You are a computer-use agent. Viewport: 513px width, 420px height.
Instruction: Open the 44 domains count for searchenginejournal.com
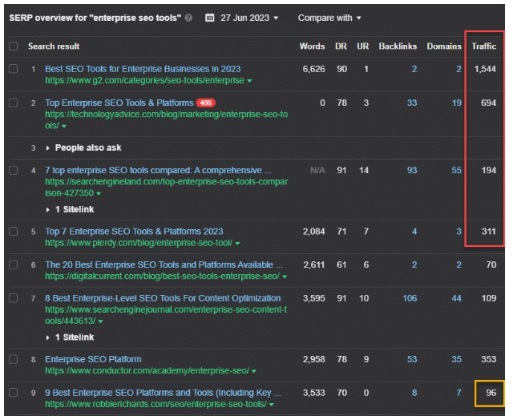[x=457, y=298]
